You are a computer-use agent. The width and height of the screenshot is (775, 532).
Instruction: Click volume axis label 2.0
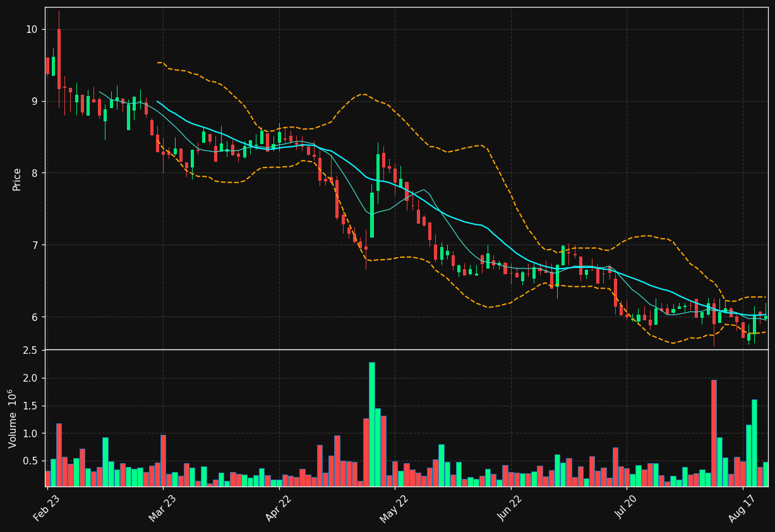[31, 378]
